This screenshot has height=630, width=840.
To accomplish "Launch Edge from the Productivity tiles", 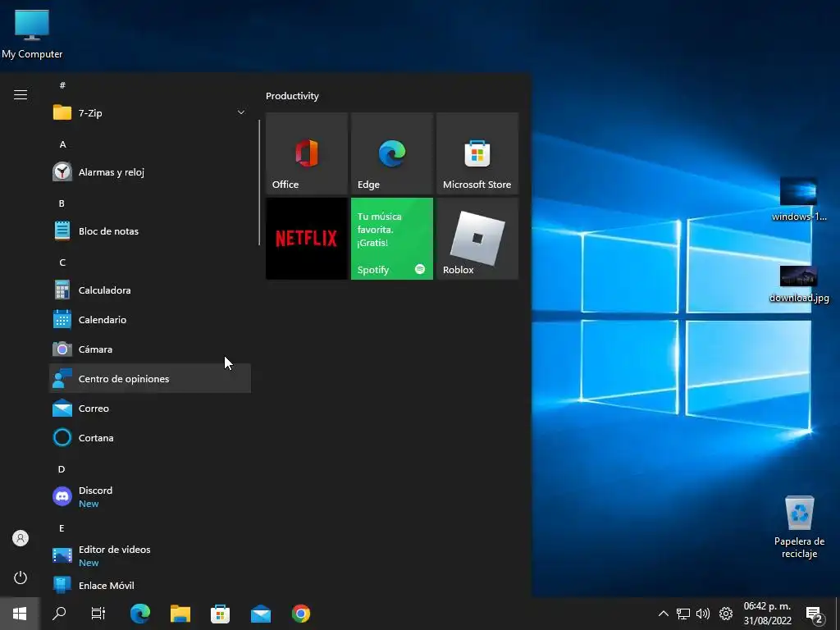I will 391,153.
